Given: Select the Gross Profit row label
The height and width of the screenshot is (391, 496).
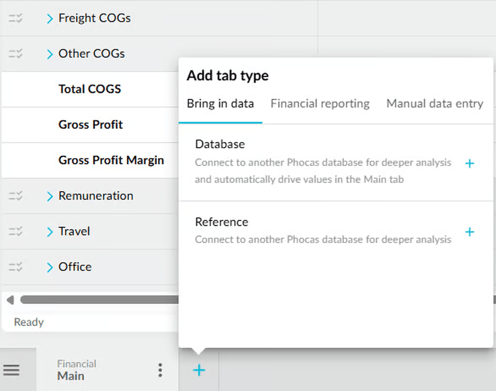Looking at the screenshot, I should [91, 125].
